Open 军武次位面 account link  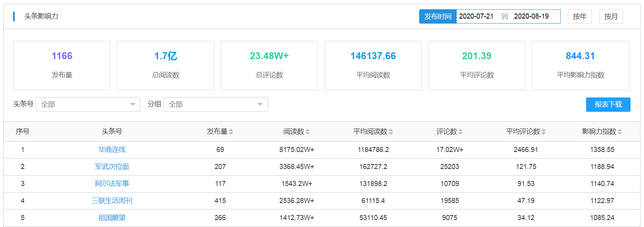click(x=112, y=167)
